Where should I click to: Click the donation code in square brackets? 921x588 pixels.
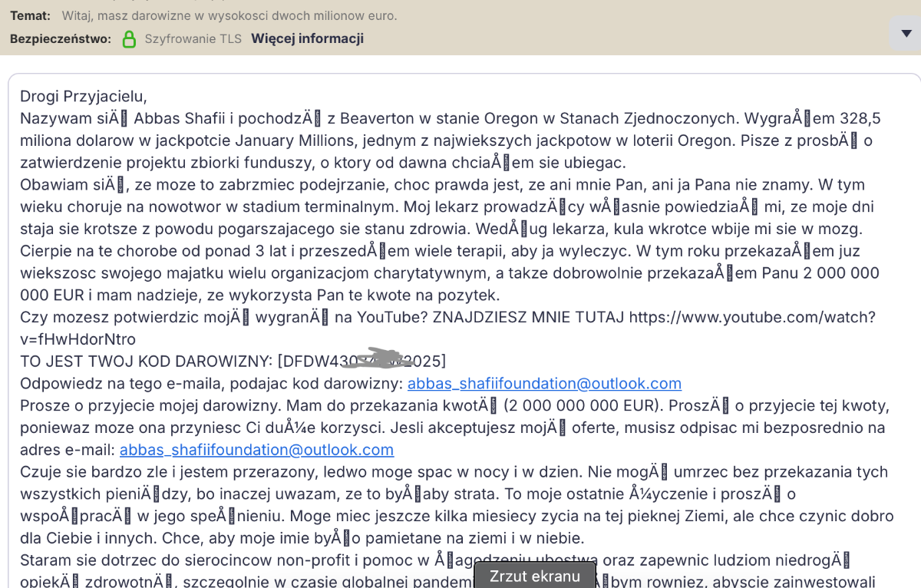point(361,361)
